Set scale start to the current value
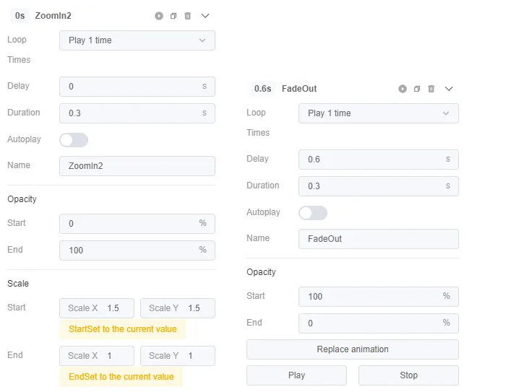This screenshot has height=392, width=532. click(122, 329)
